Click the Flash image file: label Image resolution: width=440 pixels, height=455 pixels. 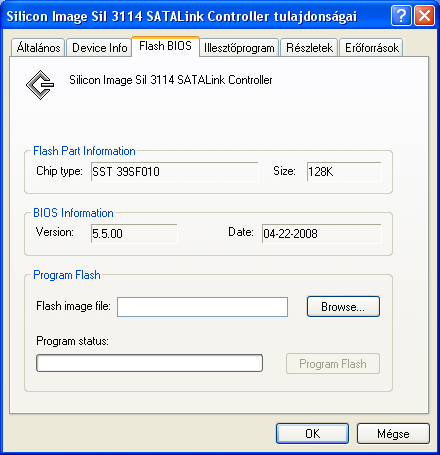(73, 306)
